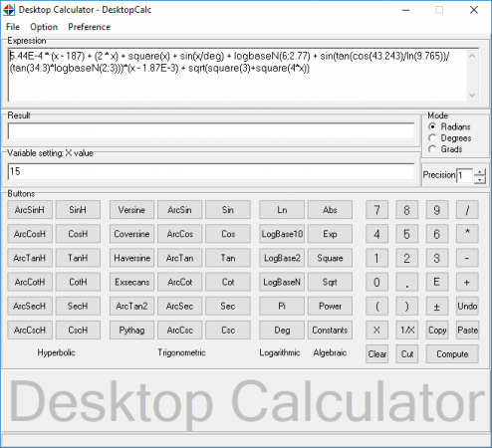
Task: Select the Grads mode
Action: pos(445,149)
